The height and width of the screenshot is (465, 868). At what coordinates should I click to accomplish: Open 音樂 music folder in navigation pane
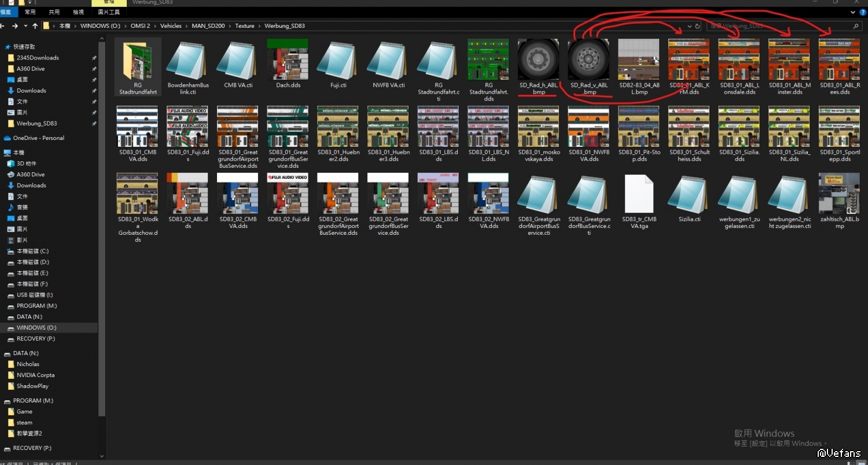[22, 207]
